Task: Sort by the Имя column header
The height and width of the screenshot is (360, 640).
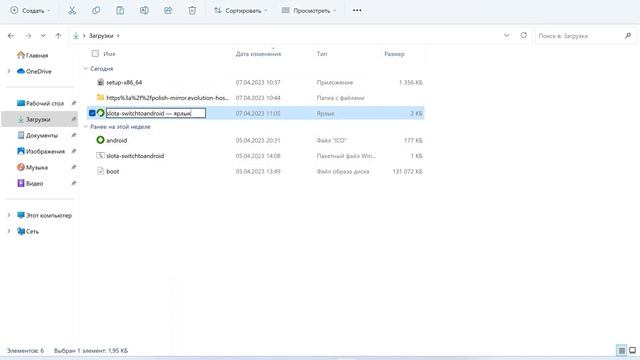Action: click(x=109, y=54)
